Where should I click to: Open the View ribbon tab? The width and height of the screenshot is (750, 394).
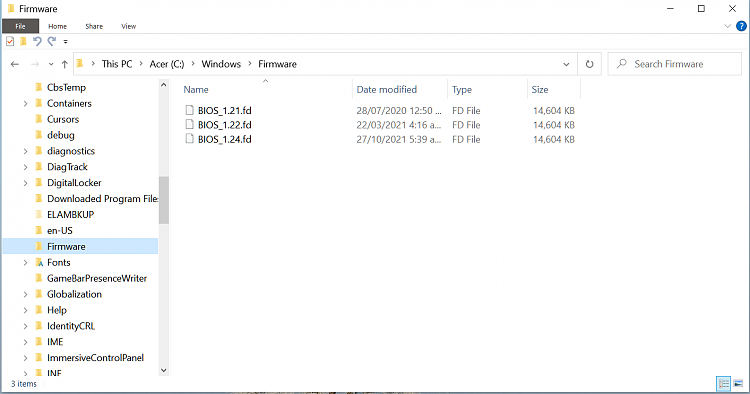[128, 26]
